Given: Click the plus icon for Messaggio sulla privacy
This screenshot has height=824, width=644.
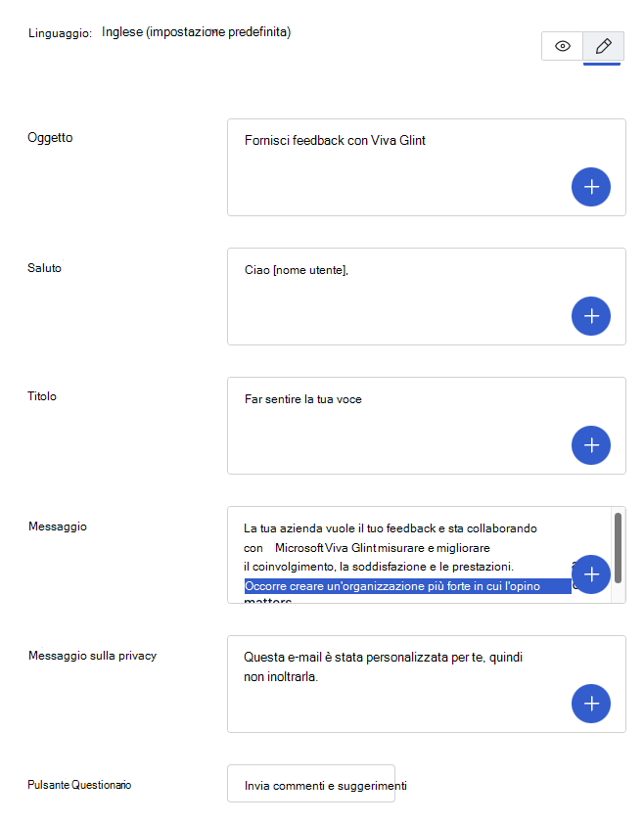Looking at the screenshot, I should click(x=591, y=703).
